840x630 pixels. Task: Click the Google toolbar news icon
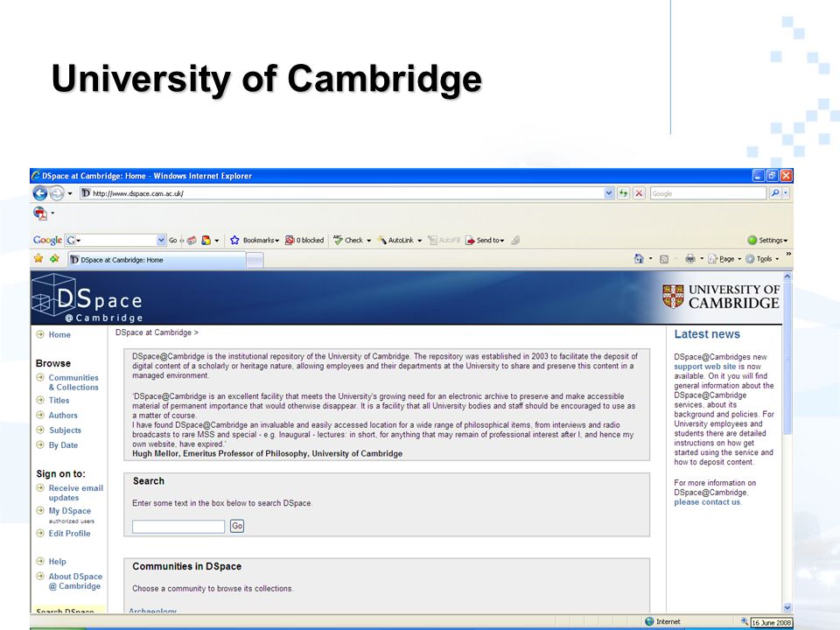[x=192, y=241]
